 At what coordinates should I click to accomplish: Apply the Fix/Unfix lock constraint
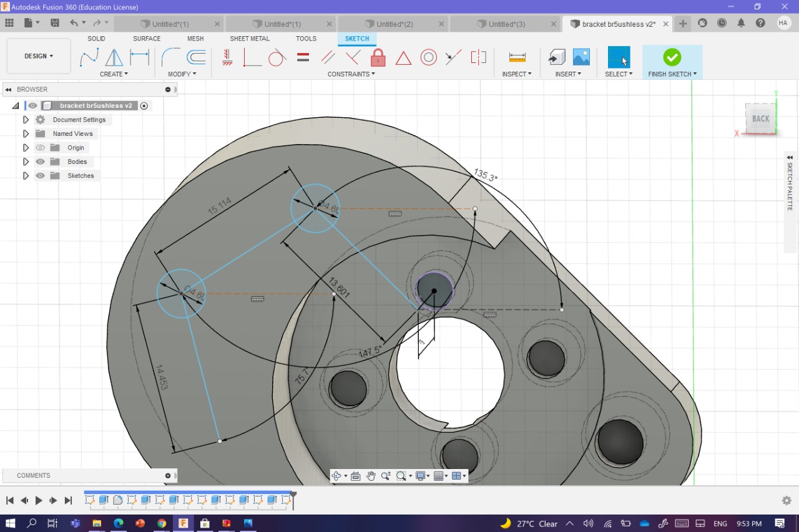pos(378,58)
